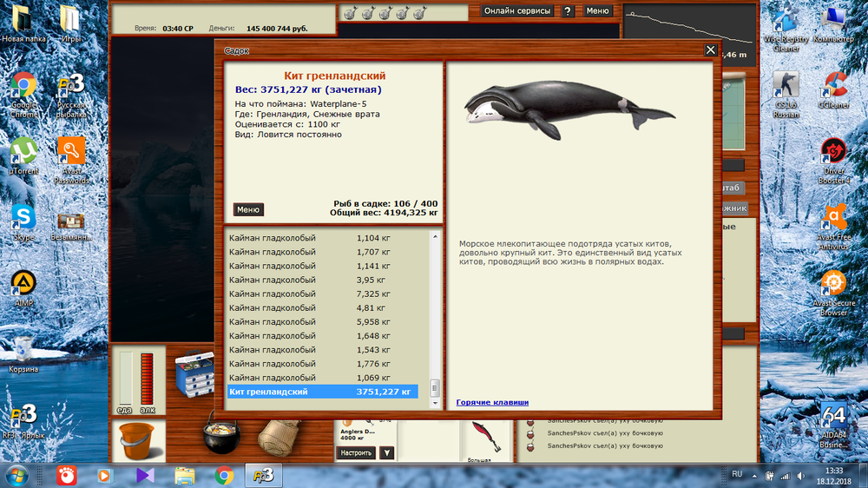Viewport: 868px width, 488px height.
Task: Click the red fishing lure icon
Action: 480,433
